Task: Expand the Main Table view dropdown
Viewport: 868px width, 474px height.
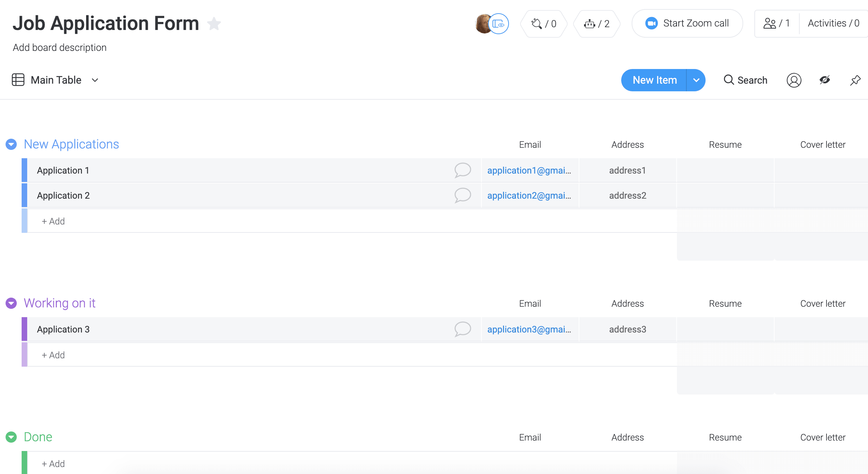Action: pos(95,80)
